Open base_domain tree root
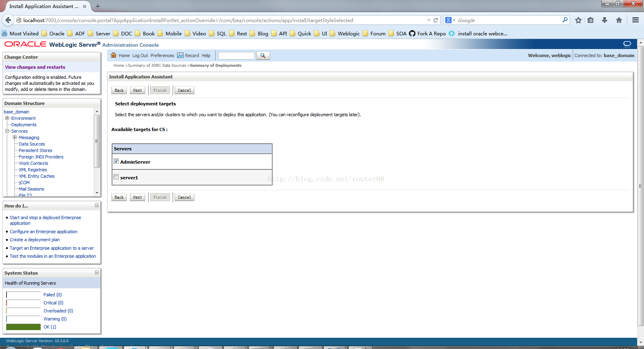The height and width of the screenshot is (349, 644). click(x=17, y=112)
